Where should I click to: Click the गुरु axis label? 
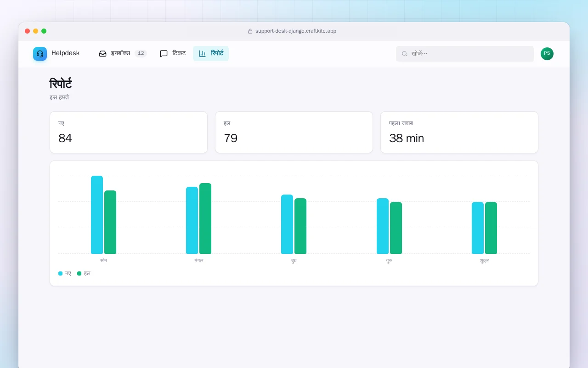pyautogui.click(x=389, y=261)
